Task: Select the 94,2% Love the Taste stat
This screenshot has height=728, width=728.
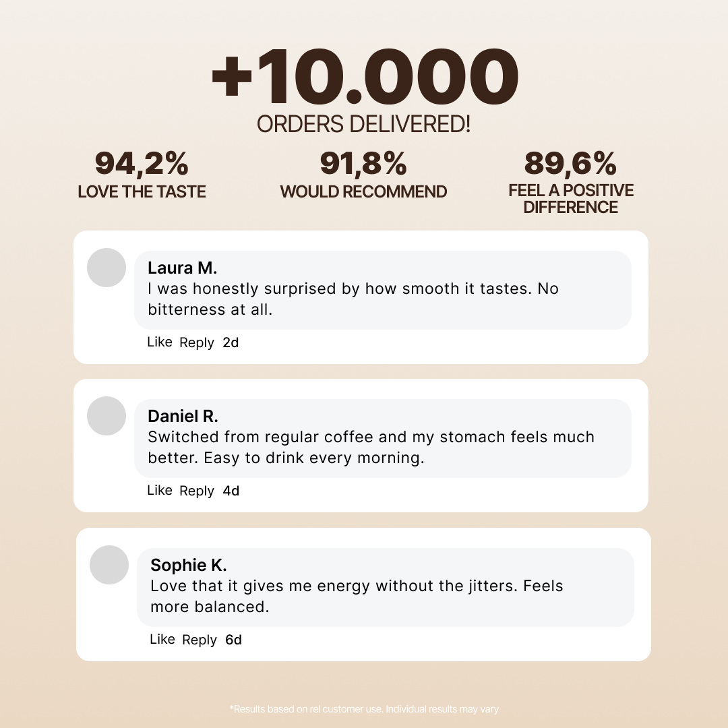Action: pyautogui.click(x=142, y=175)
